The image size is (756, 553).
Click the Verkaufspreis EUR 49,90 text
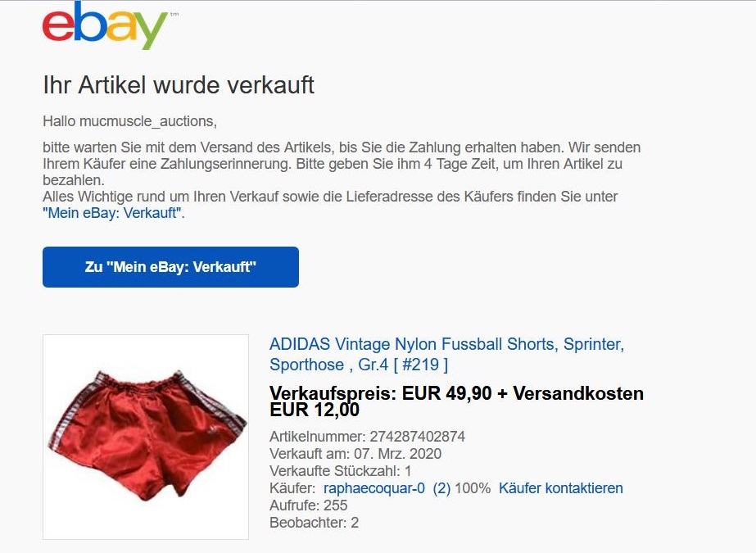point(380,393)
